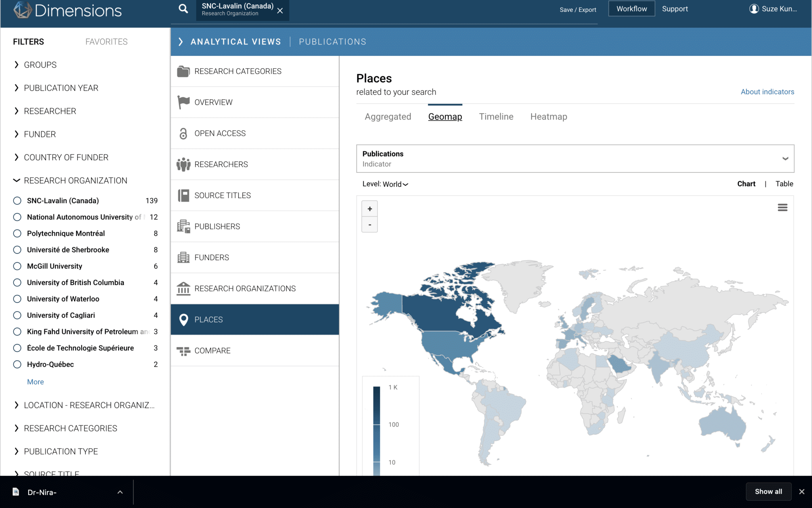812x508 pixels.
Task: Zoom in on the map with plus
Action: (x=370, y=209)
